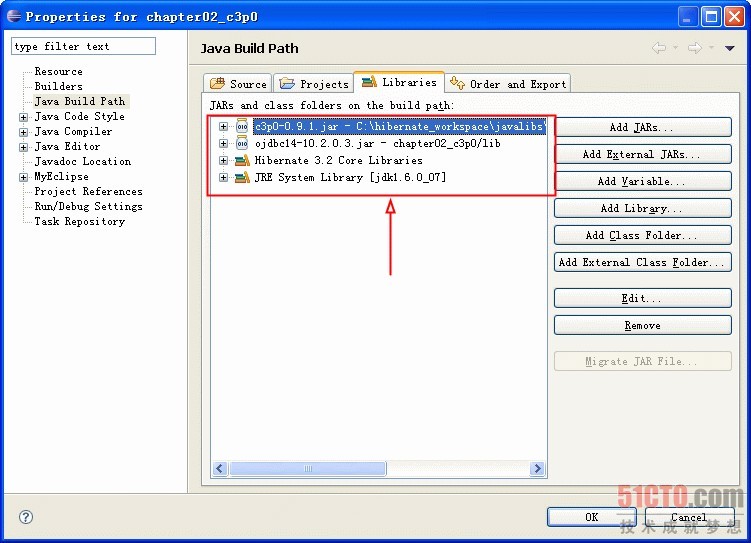The height and width of the screenshot is (543, 751).
Task: Select Builders in the sidebar tree
Action: [58, 86]
